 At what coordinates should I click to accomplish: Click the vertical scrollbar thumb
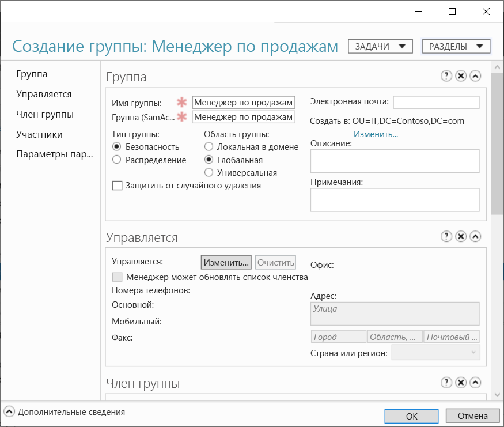pyautogui.click(x=497, y=143)
